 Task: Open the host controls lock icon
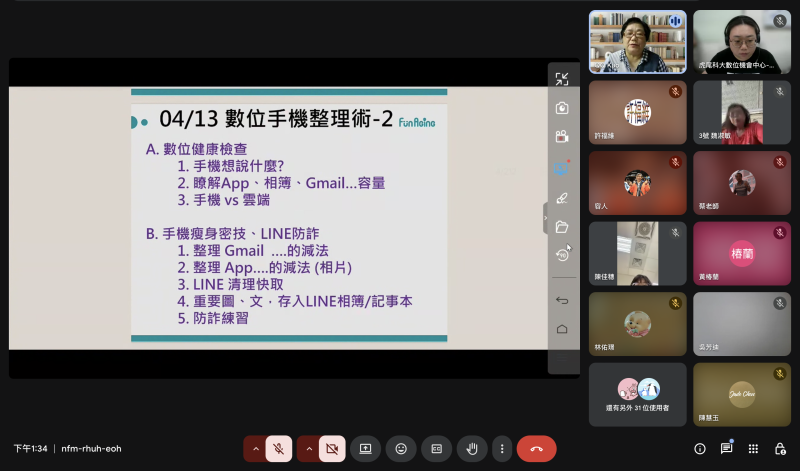click(780, 449)
